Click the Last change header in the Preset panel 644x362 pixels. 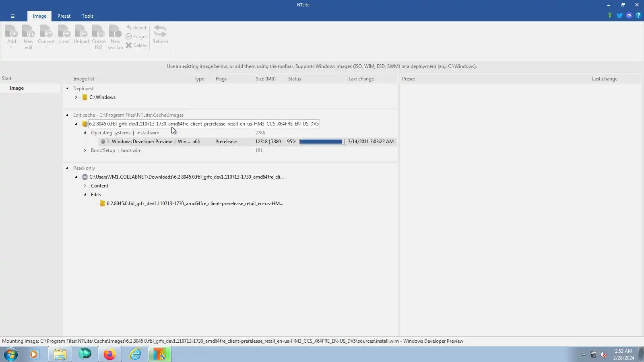[605, 79]
